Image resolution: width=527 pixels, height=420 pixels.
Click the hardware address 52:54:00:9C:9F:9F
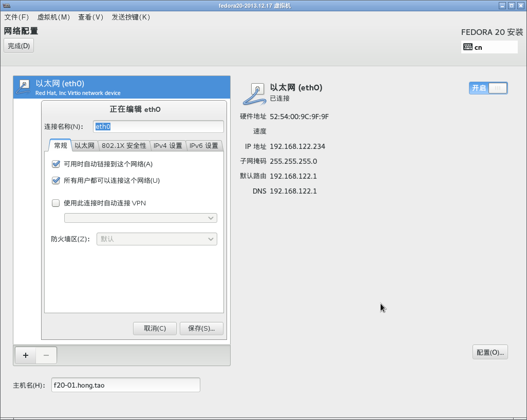click(x=299, y=117)
